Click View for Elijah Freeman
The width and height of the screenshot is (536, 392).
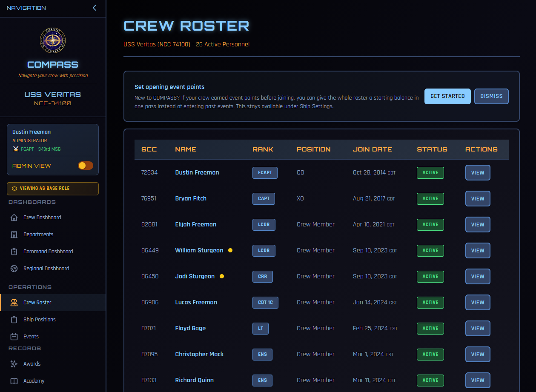478,225
